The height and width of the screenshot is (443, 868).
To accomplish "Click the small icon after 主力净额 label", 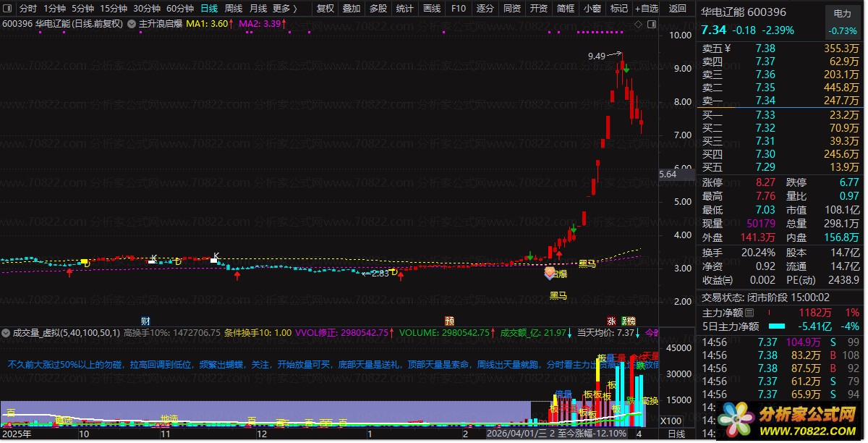I will point(749,313).
